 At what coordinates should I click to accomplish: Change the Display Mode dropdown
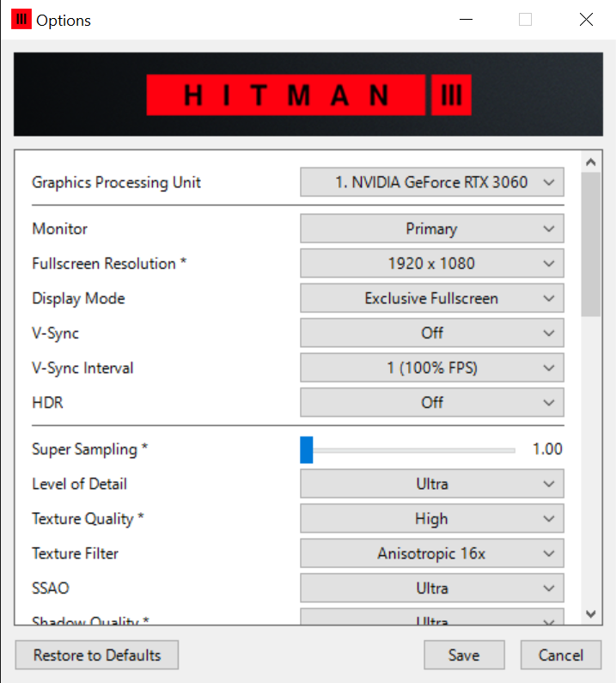tap(431, 299)
